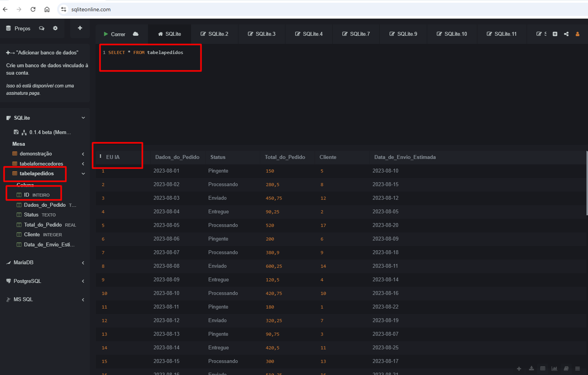588x375 pixels.
Task: View site information icon in address bar
Action: [x=64, y=9]
